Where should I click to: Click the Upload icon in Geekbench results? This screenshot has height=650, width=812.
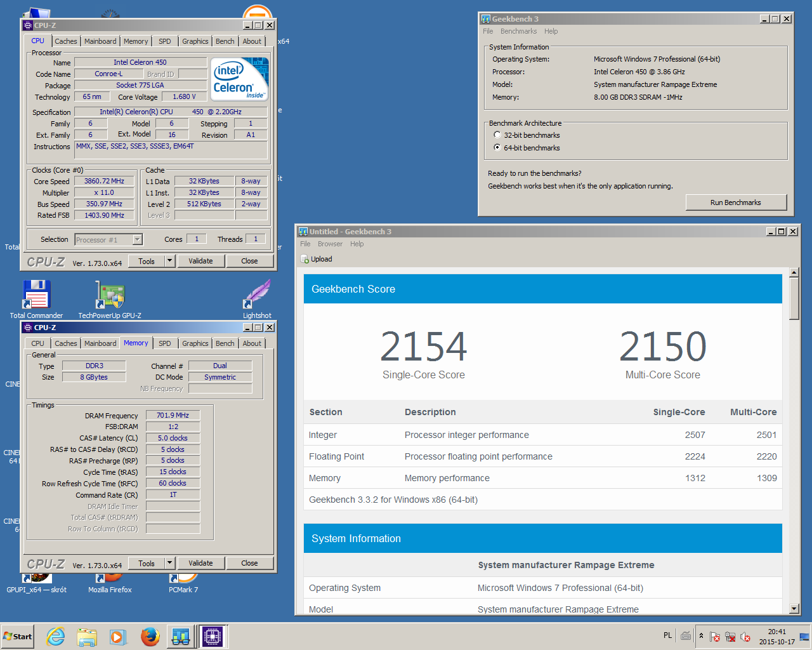point(304,259)
